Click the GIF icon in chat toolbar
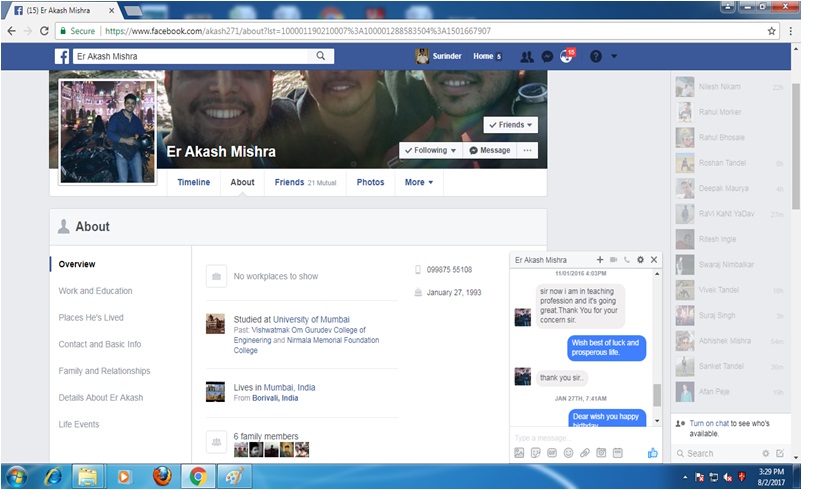The height and width of the screenshot is (490, 819). pyautogui.click(x=551, y=453)
